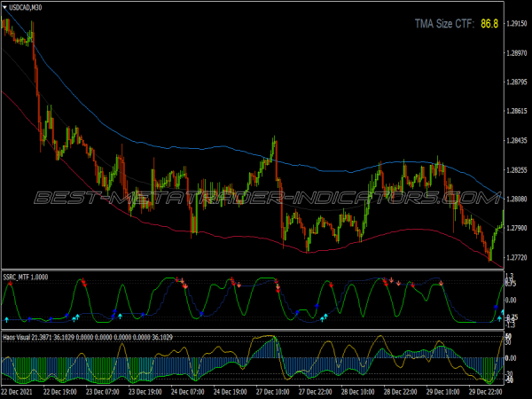532x399 pixels.
Task: Click the 1.28435 price axis label
Action: (516, 140)
